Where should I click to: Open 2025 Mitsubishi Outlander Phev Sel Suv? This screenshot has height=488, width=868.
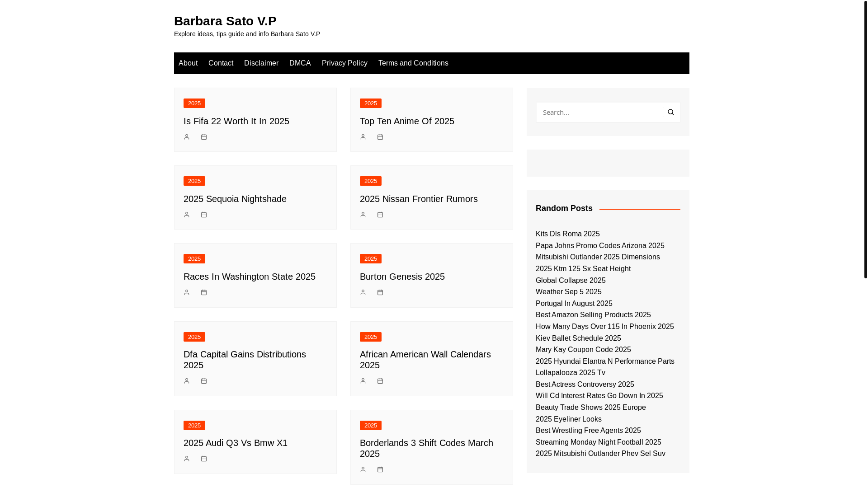[x=600, y=454]
